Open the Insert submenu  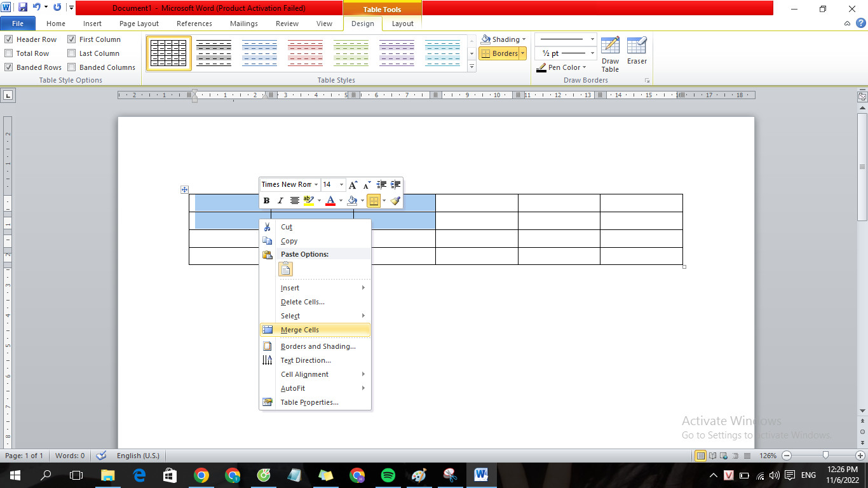coord(315,288)
